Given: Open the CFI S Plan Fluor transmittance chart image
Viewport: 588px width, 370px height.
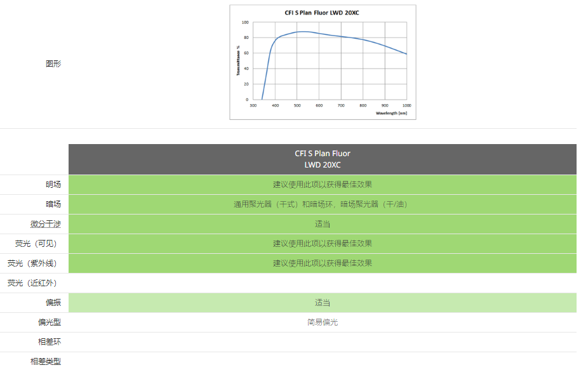Looking at the screenshot, I should tap(323, 62).
